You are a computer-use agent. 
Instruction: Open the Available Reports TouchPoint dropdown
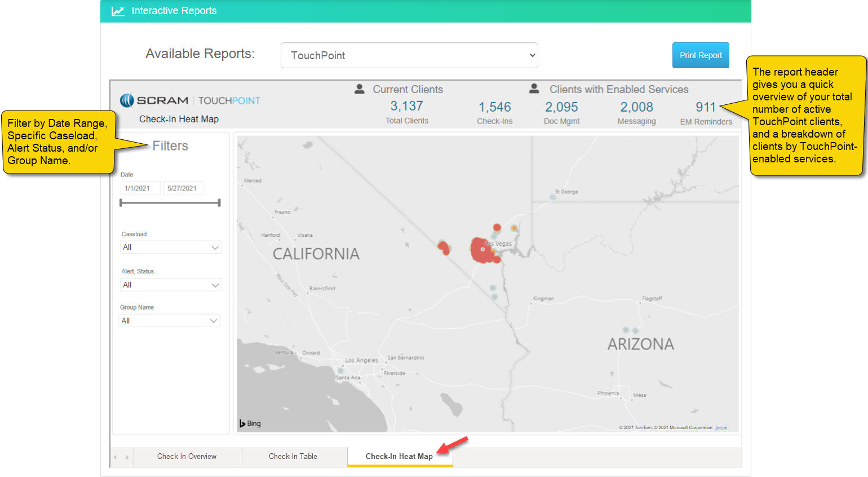[409, 55]
